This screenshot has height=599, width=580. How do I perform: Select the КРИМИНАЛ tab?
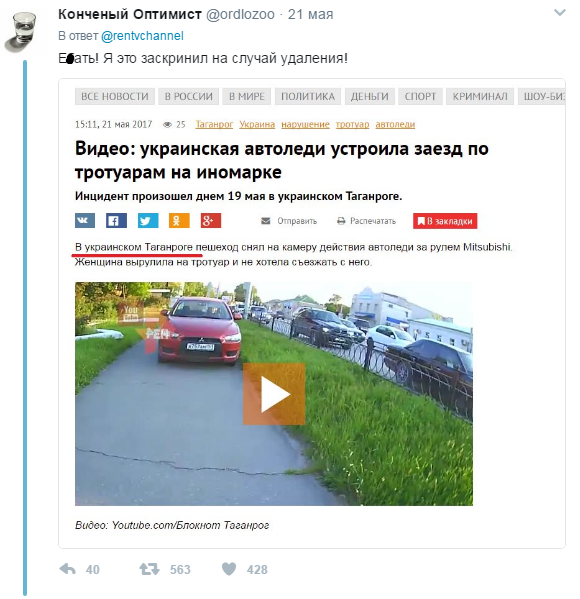(480, 96)
